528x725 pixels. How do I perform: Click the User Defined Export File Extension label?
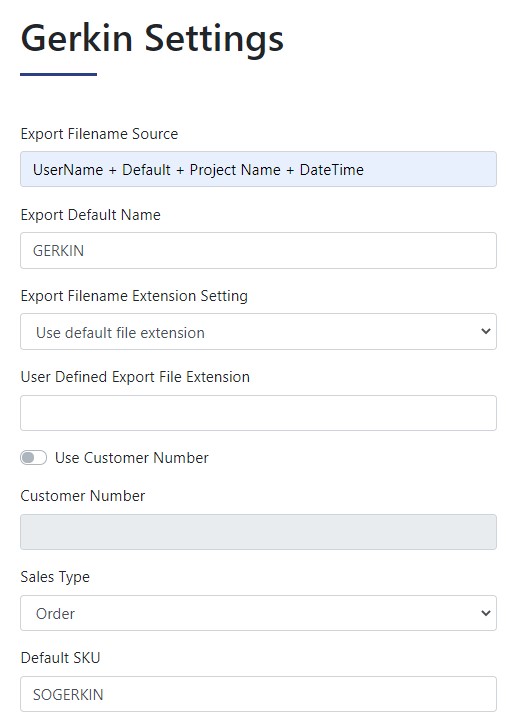(135, 377)
